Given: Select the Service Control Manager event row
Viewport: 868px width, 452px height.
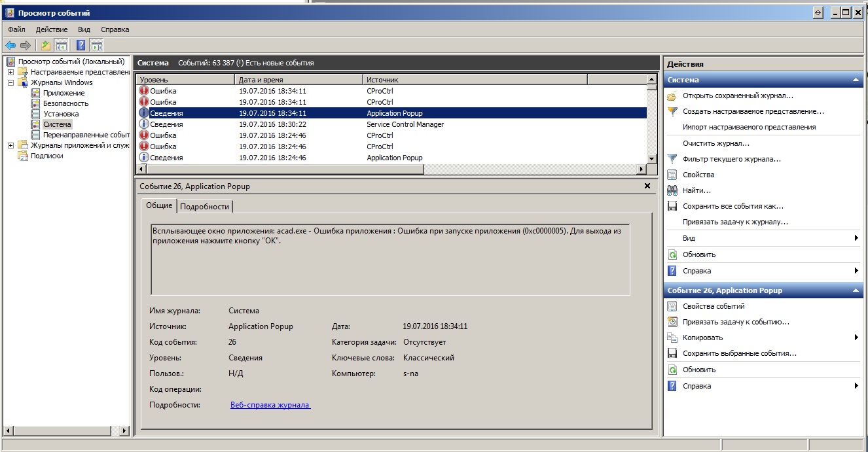Looking at the screenshot, I should (x=405, y=124).
